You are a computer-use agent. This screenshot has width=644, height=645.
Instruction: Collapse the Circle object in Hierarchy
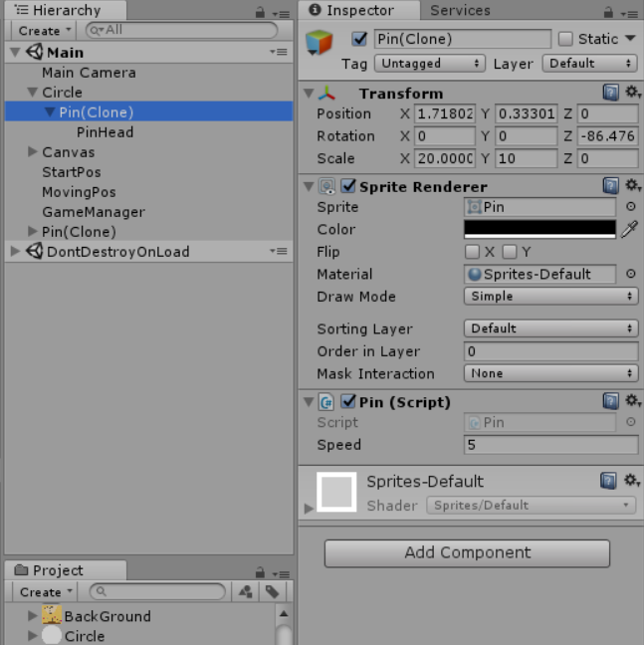pos(33,92)
